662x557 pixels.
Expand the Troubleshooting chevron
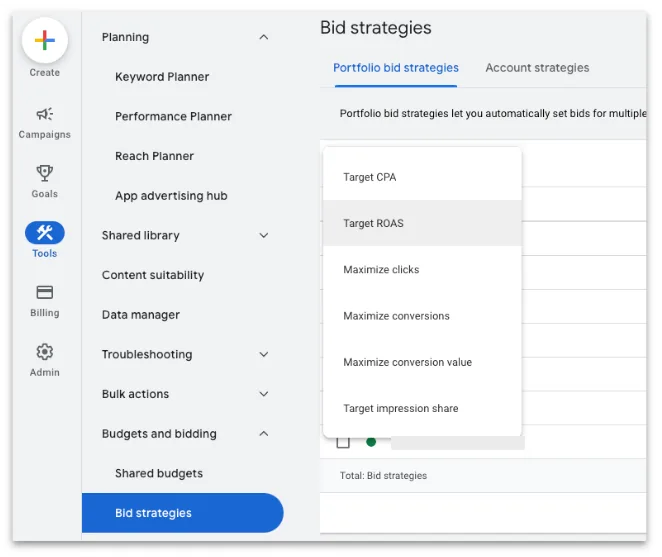[x=264, y=354]
